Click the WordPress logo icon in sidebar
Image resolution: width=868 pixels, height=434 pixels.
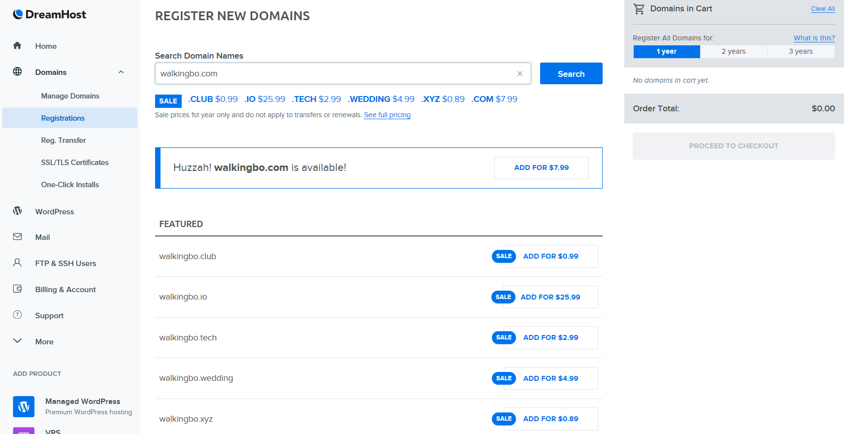(x=17, y=211)
